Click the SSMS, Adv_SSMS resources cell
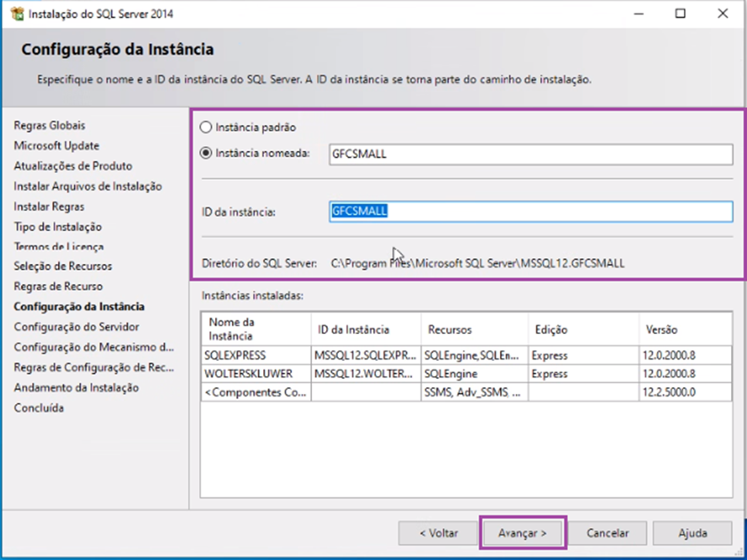747x560 pixels. (475, 392)
